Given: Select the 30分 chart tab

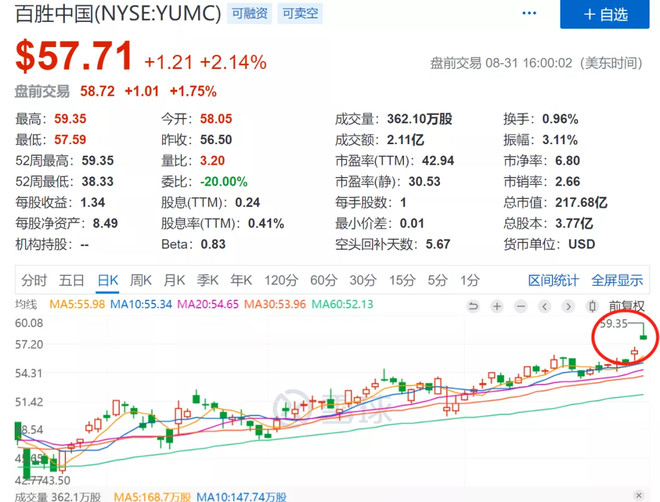Looking at the screenshot, I should click(x=363, y=280).
